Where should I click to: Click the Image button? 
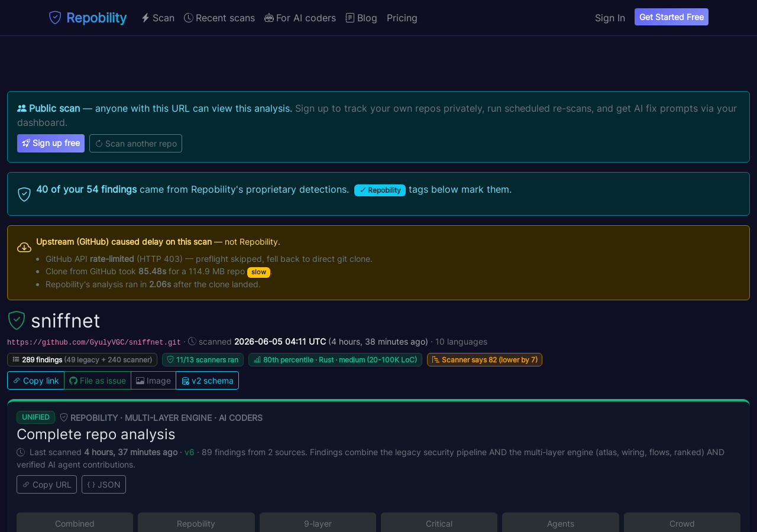(154, 381)
